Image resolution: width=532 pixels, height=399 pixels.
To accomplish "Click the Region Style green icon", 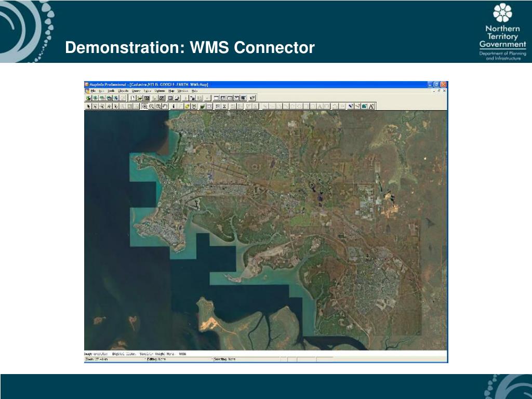I will 364,106.
